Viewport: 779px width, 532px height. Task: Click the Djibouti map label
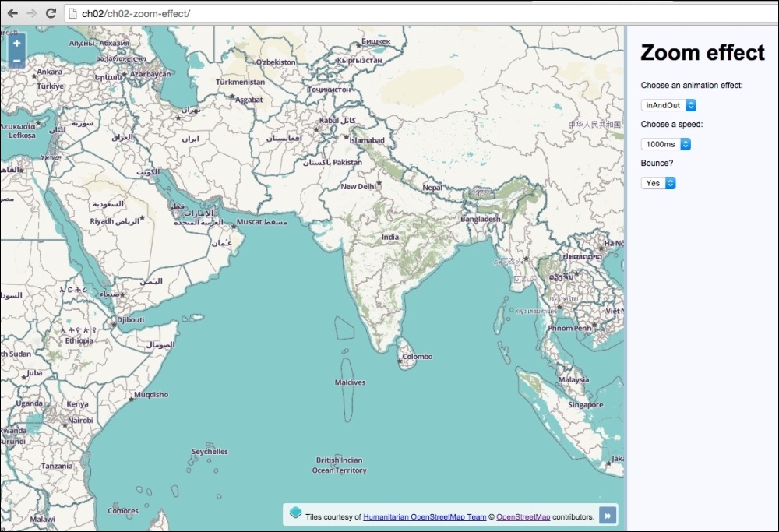[x=131, y=320]
